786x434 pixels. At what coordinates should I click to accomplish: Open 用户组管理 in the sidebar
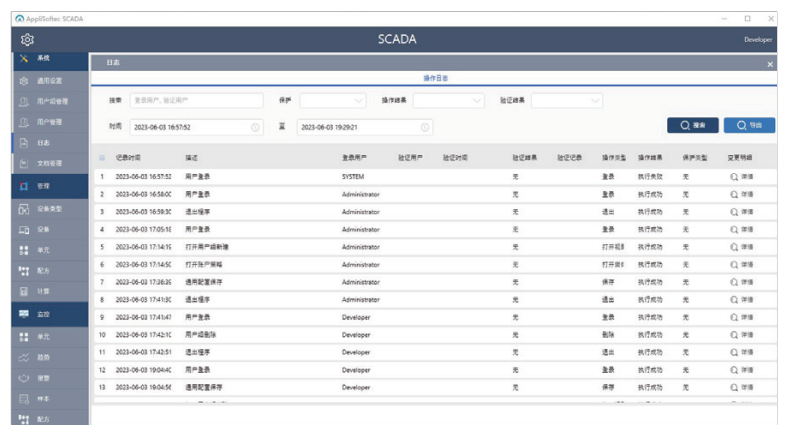point(52,101)
